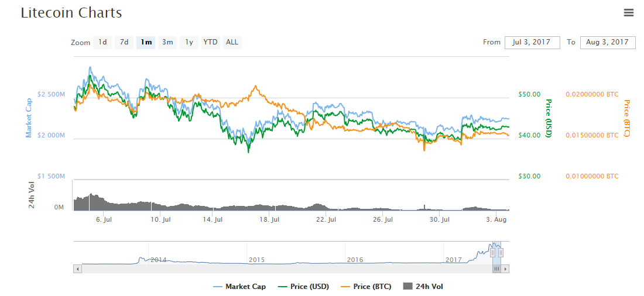This screenshot has width=644, height=296.
Task: Edit the To date field
Action: [x=608, y=42]
